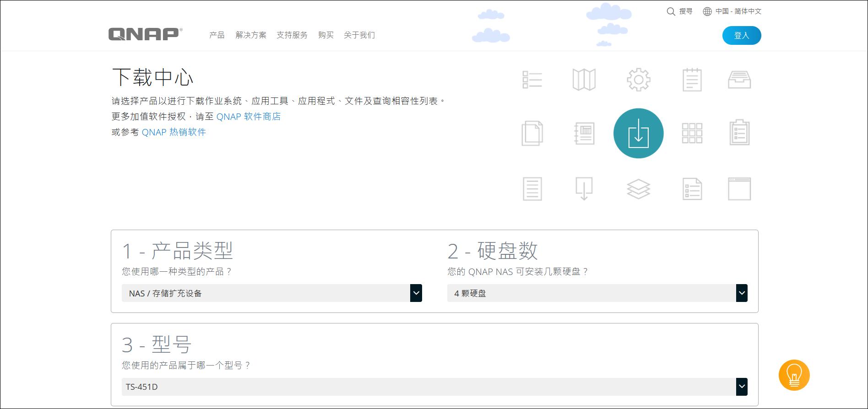
Task: Open the 解决方案 menu
Action: click(x=250, y=35)
